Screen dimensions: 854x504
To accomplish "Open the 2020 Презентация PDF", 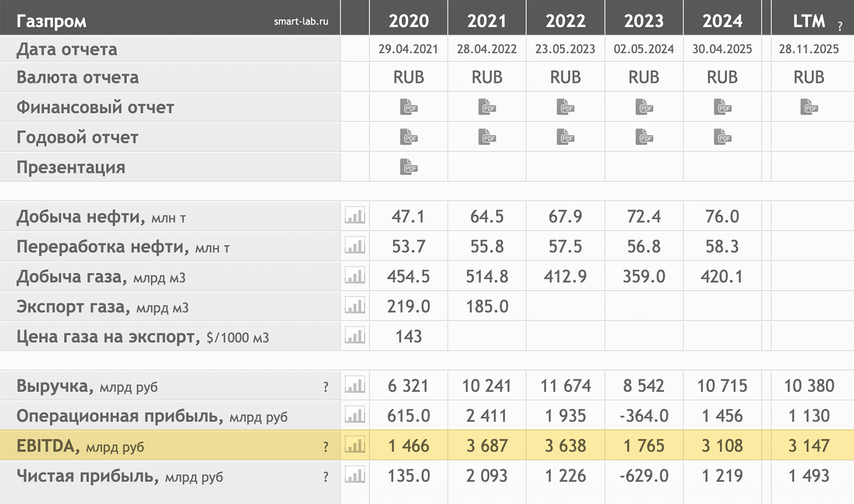I will [x=408, y=167].
